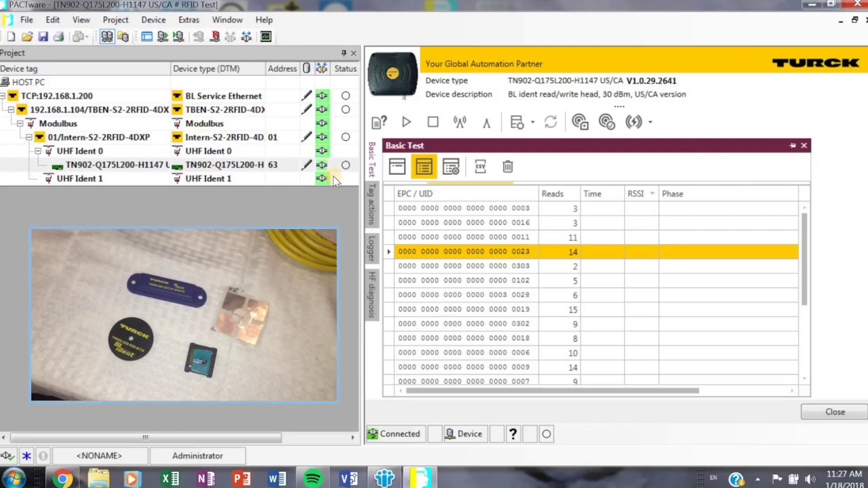Click the black monitor icon in toolbar
Image resolution: width=868 pixels, height=488 pixels.
point(266,37)
